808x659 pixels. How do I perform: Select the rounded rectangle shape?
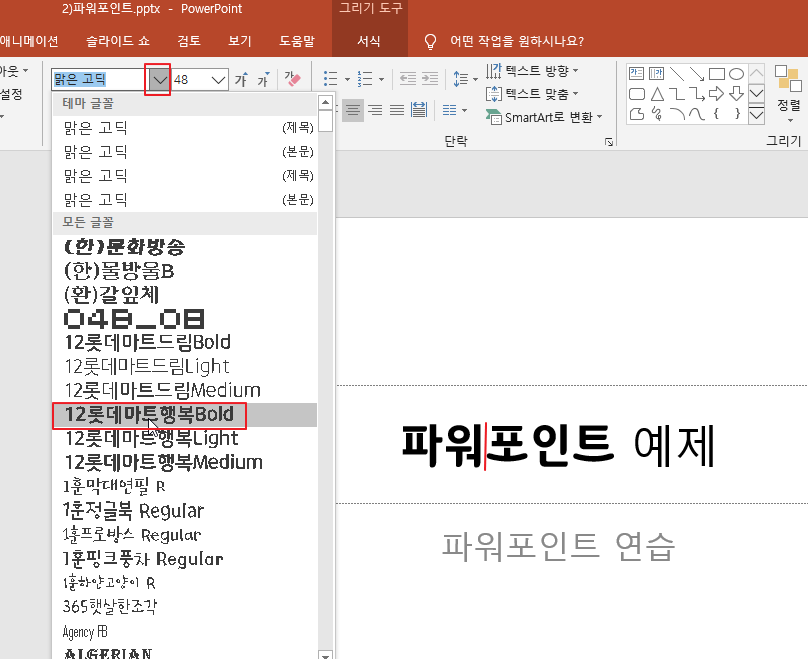tap(637, 94)
